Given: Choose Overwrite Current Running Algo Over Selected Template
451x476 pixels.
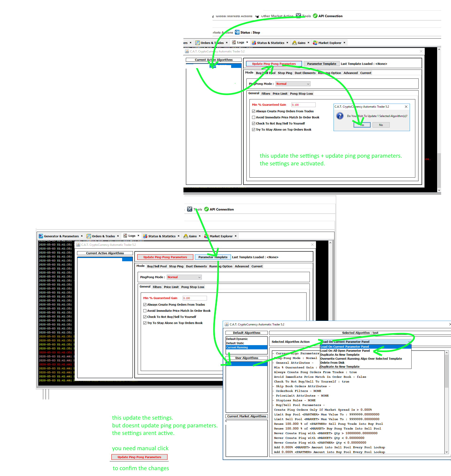Looking at the screenshot, I should click(365, 359).
